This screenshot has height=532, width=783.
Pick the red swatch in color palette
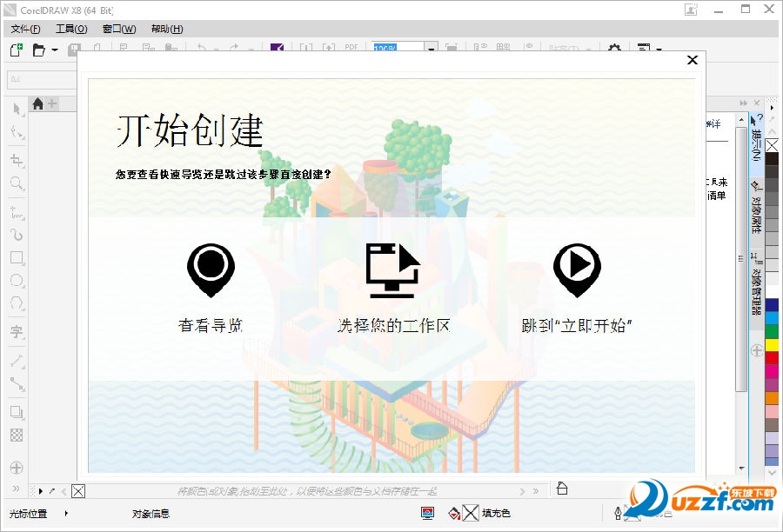772,357
